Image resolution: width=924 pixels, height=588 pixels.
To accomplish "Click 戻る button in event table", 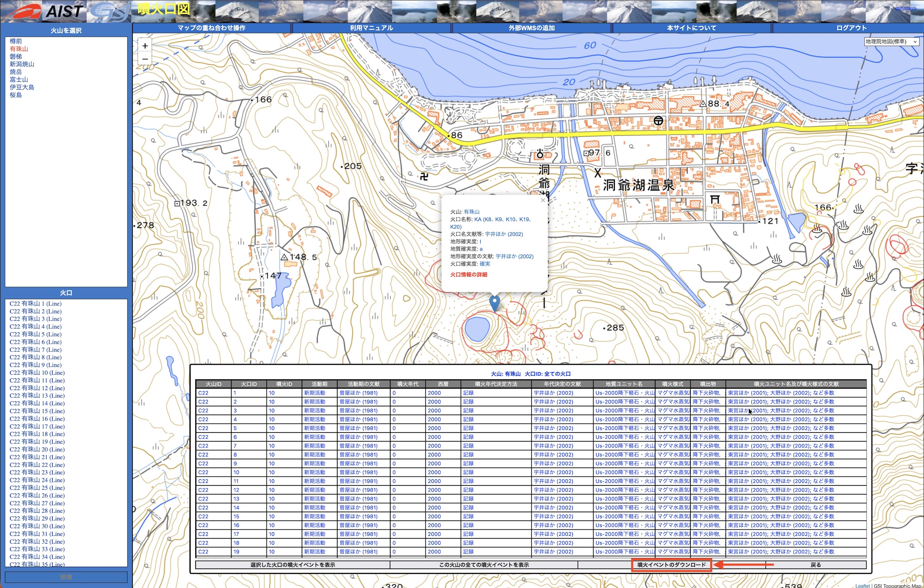I will [x=816, y=565].
